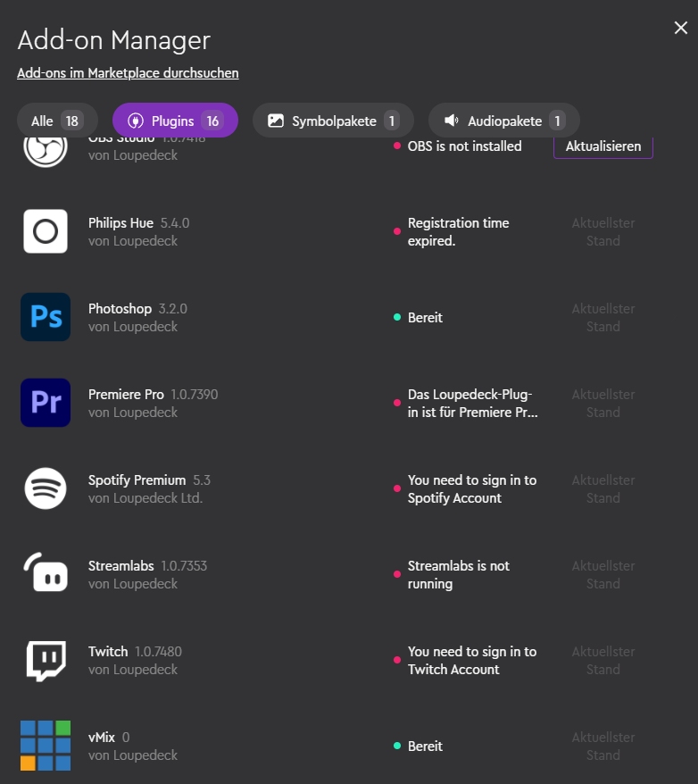
Task: Click 'Aktuellster Stand' for Photoshop
Action: click(603, 318)
